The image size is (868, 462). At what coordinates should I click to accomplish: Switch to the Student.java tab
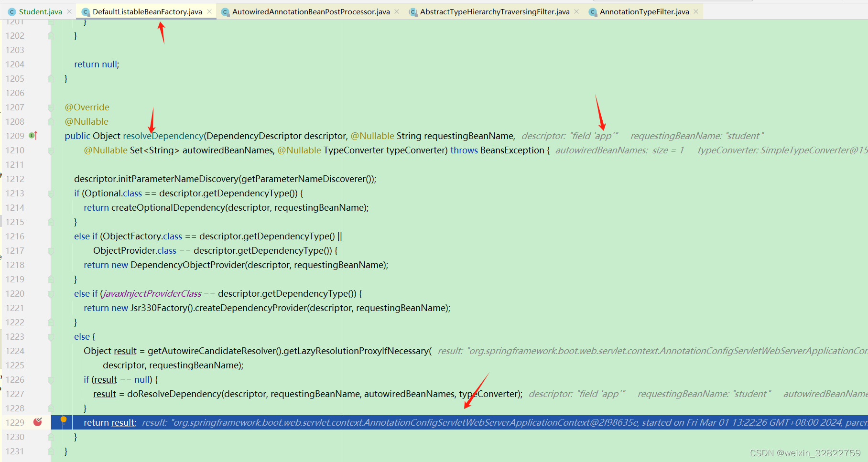[40, 11]
